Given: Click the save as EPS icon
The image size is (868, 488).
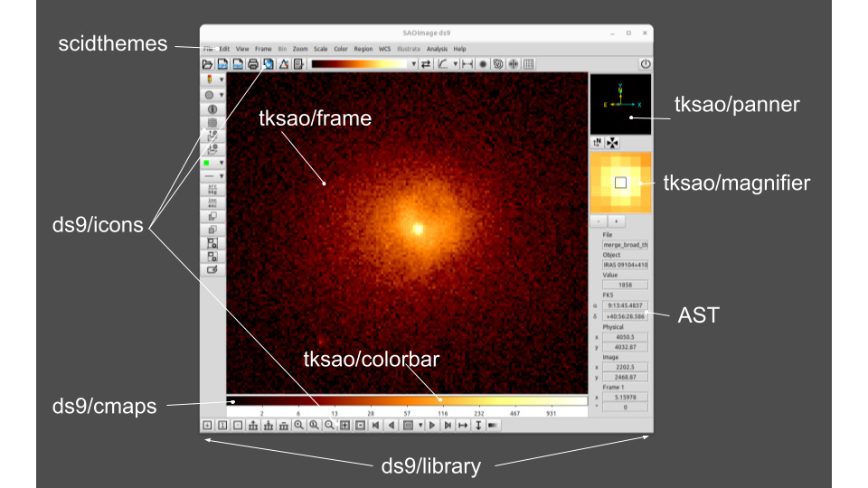Looking at the screenshot, I should [222, 64].
